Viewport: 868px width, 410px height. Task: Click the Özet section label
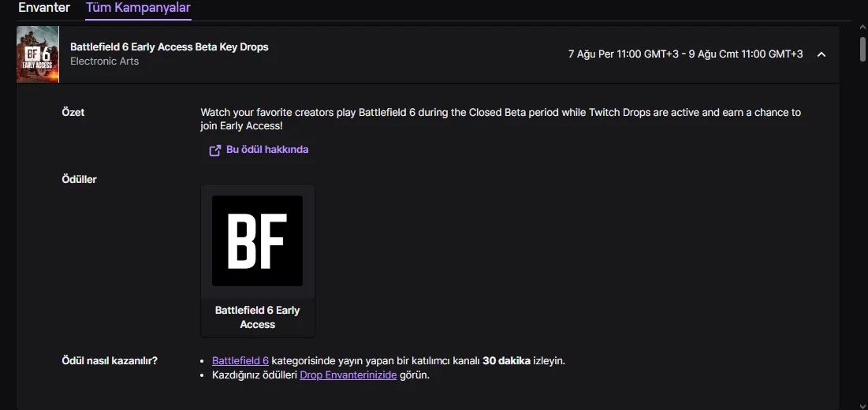point(73,112)
